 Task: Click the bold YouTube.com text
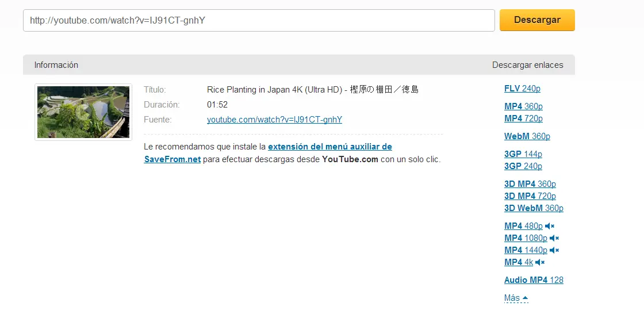(x=350, y=159)
